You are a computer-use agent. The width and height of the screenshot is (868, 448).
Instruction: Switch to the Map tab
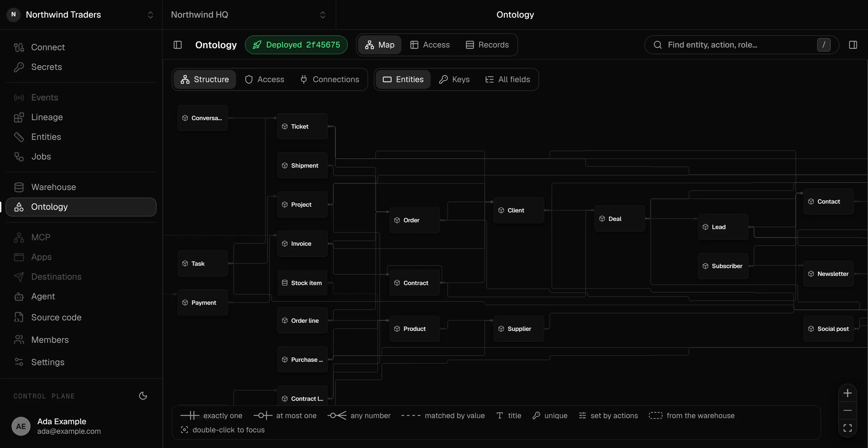[380, 45]
